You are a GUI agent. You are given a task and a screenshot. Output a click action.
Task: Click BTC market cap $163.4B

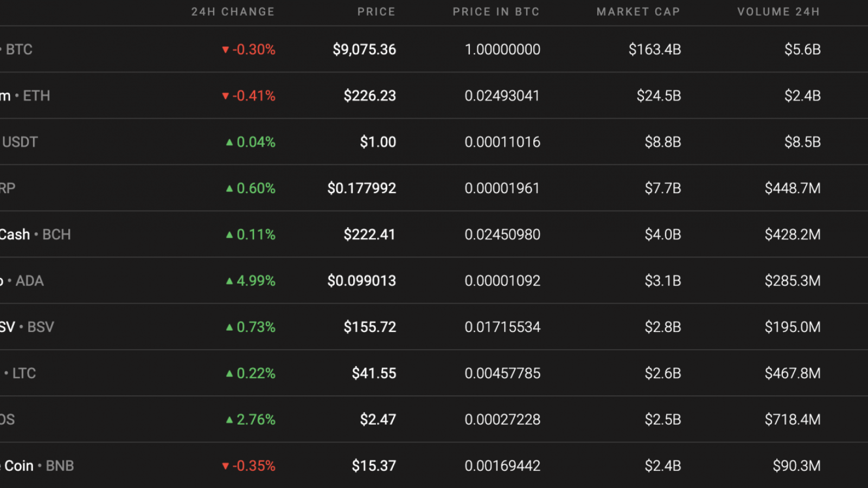tap(655, 49)
